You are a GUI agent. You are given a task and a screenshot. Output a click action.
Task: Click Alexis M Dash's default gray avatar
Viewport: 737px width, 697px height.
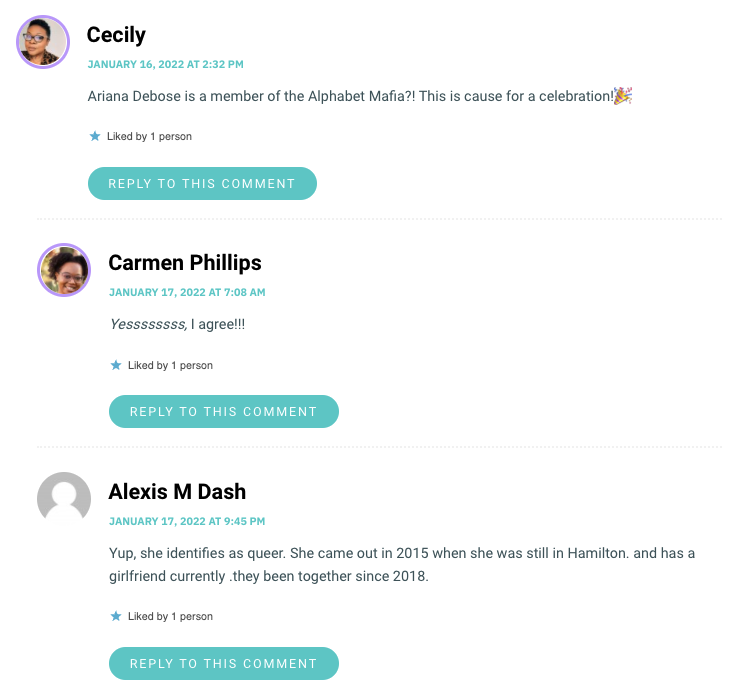pyautogui.click(x=64, y=498)
